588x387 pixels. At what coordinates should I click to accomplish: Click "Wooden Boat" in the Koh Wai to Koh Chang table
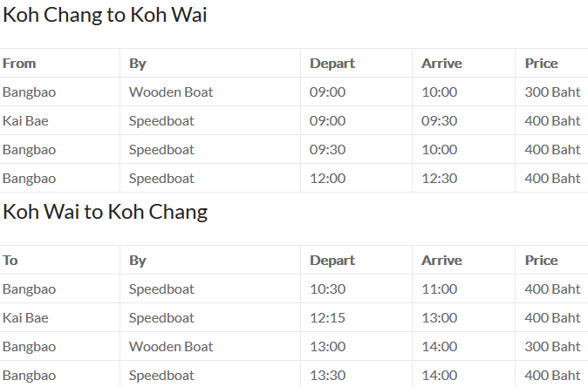(x=171, y=346)
